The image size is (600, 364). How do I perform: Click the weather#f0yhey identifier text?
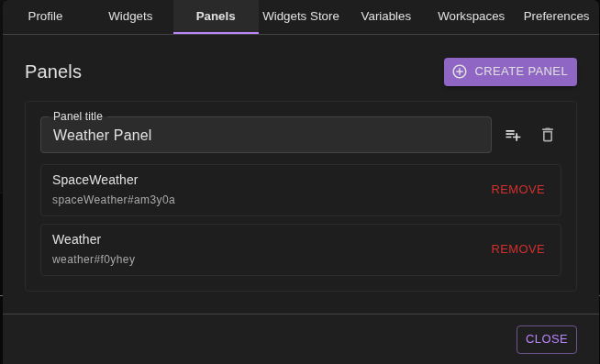94,259
